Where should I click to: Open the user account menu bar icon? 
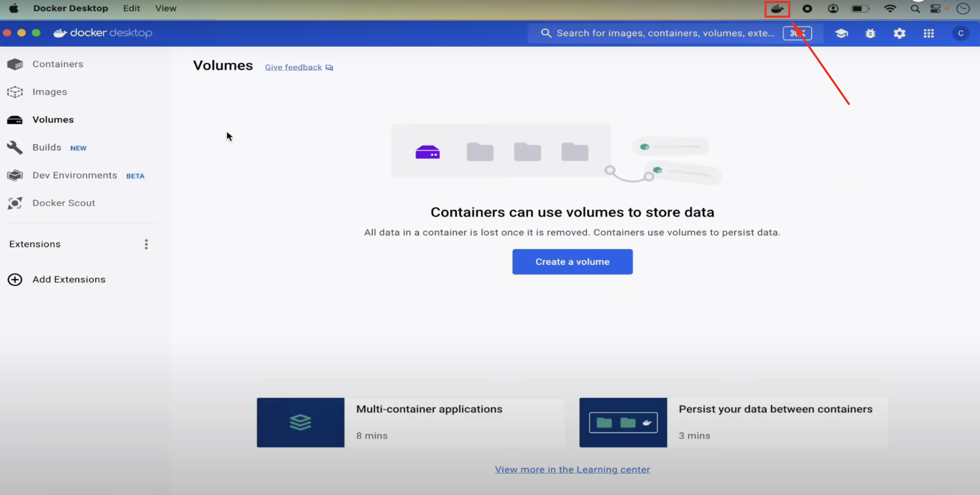[x=833, y=9]
